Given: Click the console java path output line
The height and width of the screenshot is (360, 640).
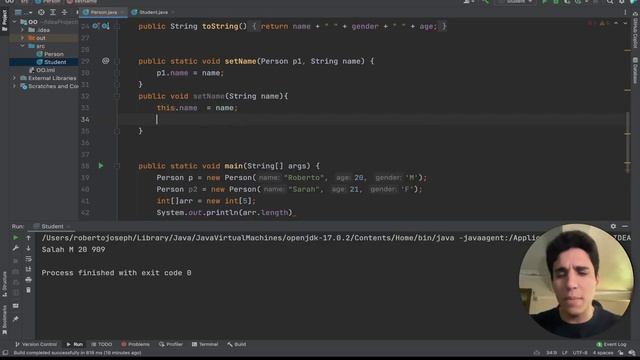Looking at the screenshot, I should point(336,238).
